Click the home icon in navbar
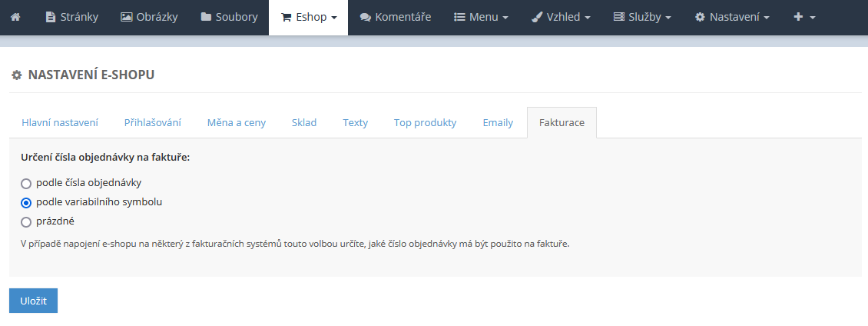This screenshot has width=868, height=326. (x=15, y=17)
